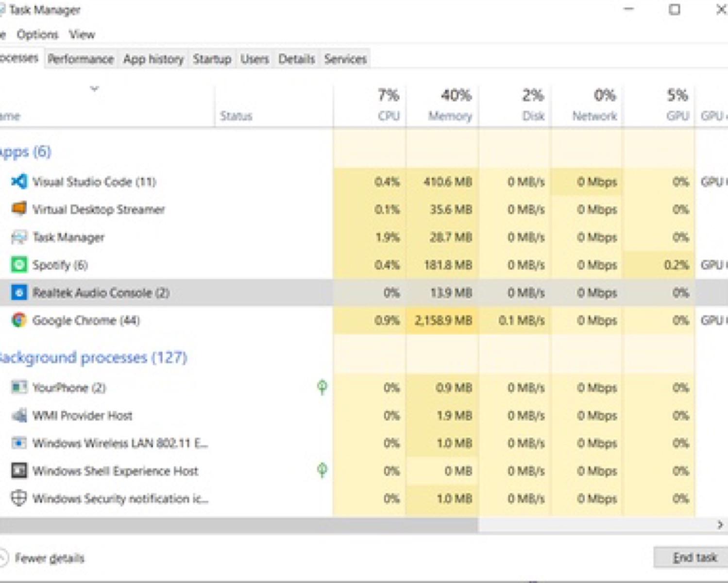
Task: Select the Visual Studio Code (11) row
Action: point(364,182)
